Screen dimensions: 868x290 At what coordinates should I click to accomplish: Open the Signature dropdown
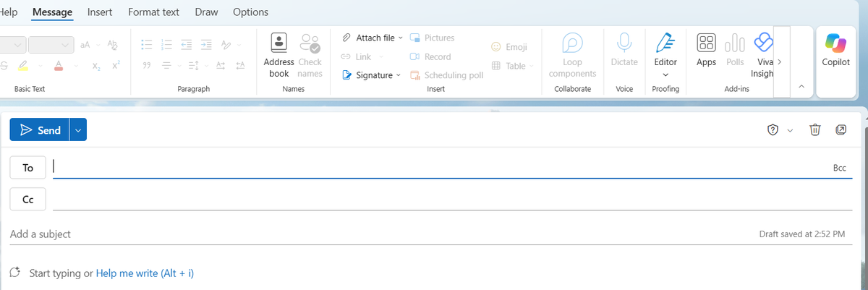(398, 75)
